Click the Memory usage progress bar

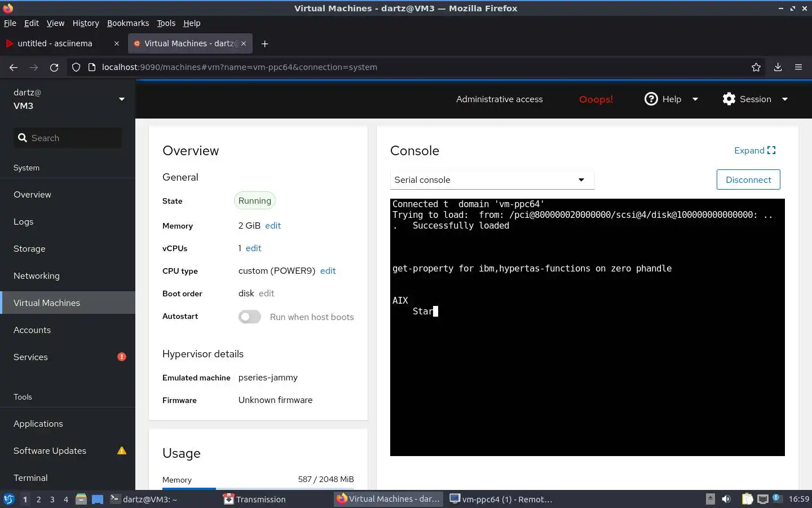tap(258, 488)
